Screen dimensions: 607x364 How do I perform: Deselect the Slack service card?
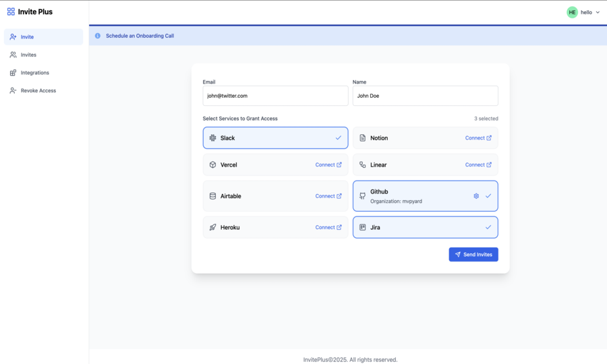(275, 138)
